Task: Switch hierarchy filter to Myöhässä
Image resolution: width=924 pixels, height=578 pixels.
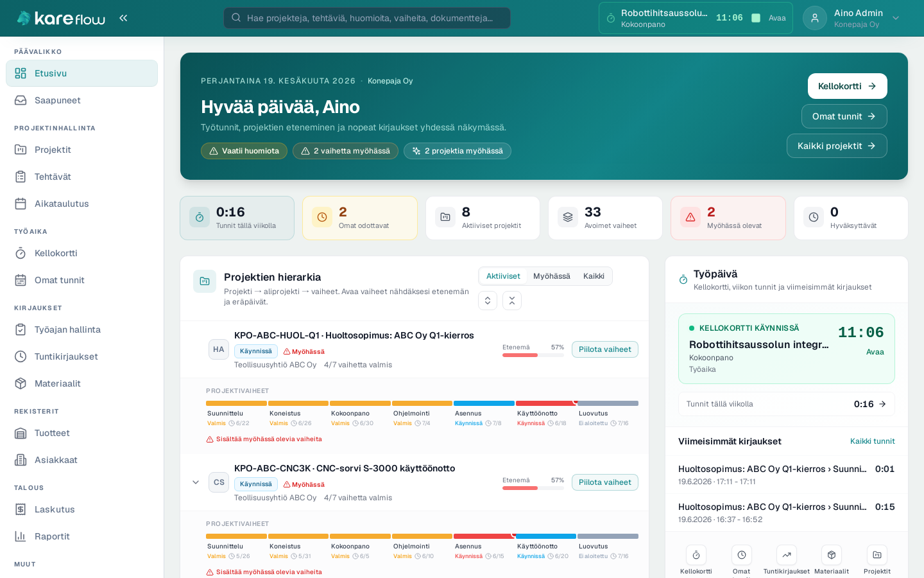Action: (x=552, y=276)
